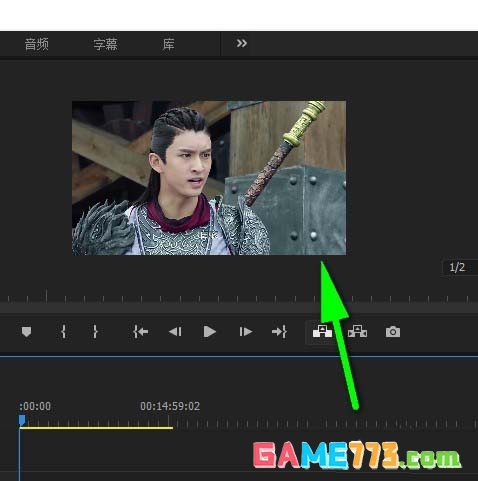The image size is (478, 481).
Task: Click the blue timeline playhead
Action: (x=22, y=420)
